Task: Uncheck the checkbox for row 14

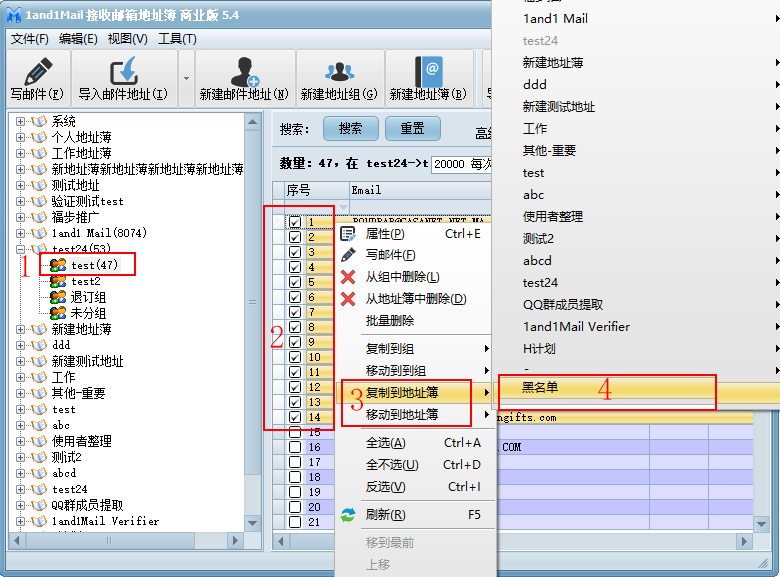Action: click(x=295, y=417)
